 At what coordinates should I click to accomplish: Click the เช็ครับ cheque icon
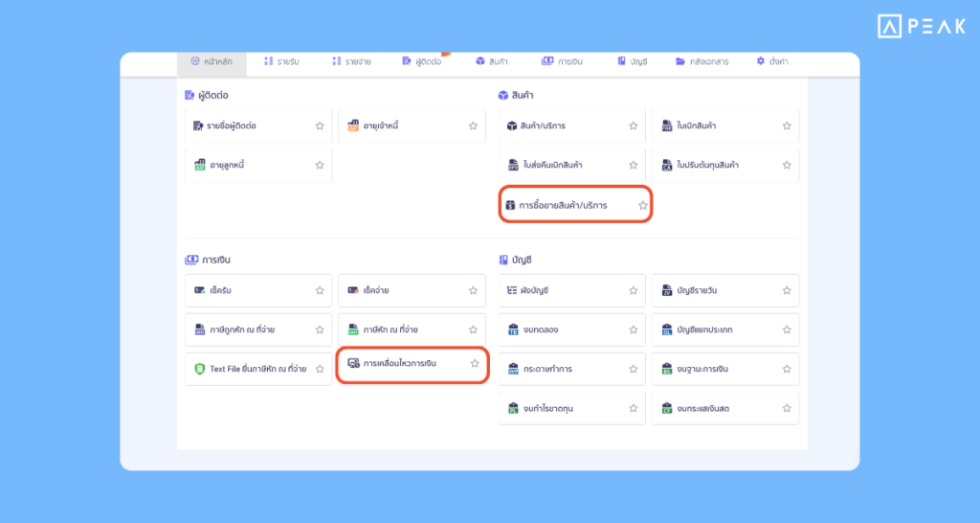[199, 290]
